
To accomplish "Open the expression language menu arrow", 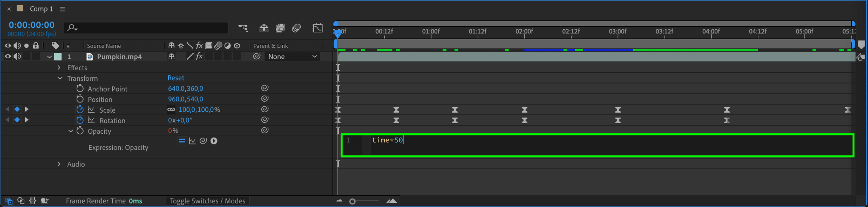I will pos(214,141).
